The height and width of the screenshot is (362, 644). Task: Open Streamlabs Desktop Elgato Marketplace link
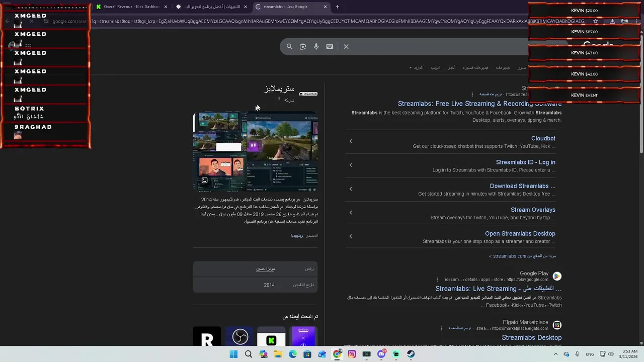coord(531,337)
